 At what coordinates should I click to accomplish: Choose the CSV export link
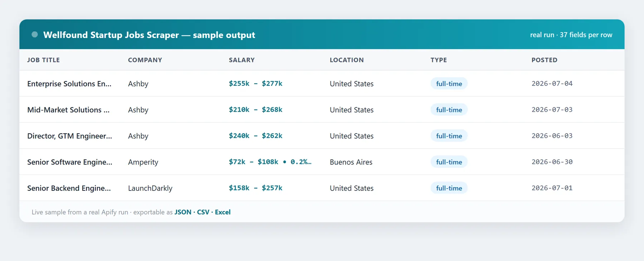(x=203, y=212)
